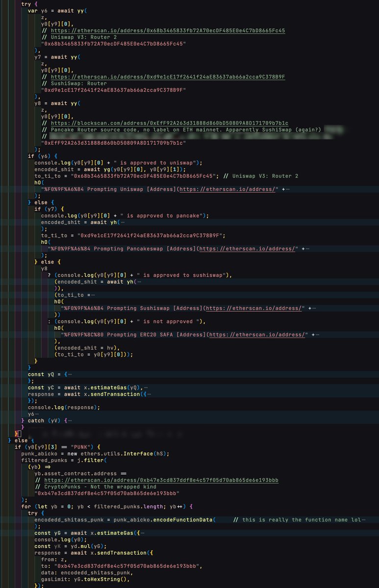Click 'punk_abicko = new ethers.utils.Interface(hS);' line
Viewport: 379px width, 588px height.
[95, 454]
